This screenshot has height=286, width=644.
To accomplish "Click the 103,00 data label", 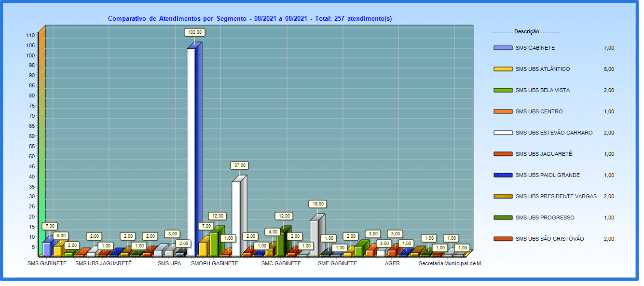I will (x=195, y=32).
